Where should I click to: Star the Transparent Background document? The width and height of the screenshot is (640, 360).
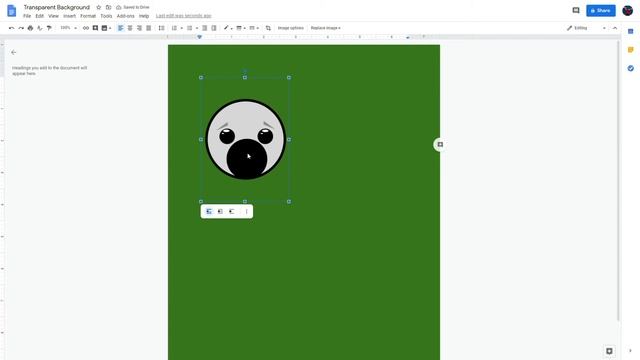98,7
